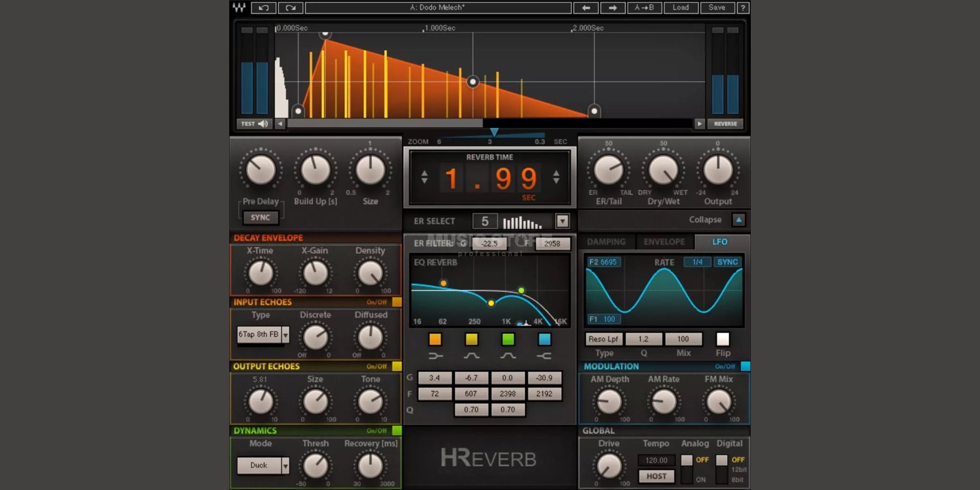This screenshot has width=980, height=490.
Task: Toggle Input Echoes on/off switch
Action: pos(397,302)
